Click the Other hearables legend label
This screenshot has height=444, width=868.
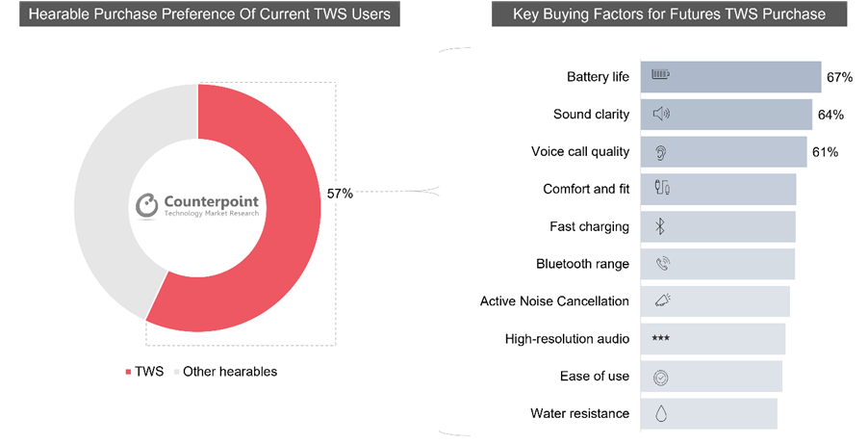[x=229, y=372]
